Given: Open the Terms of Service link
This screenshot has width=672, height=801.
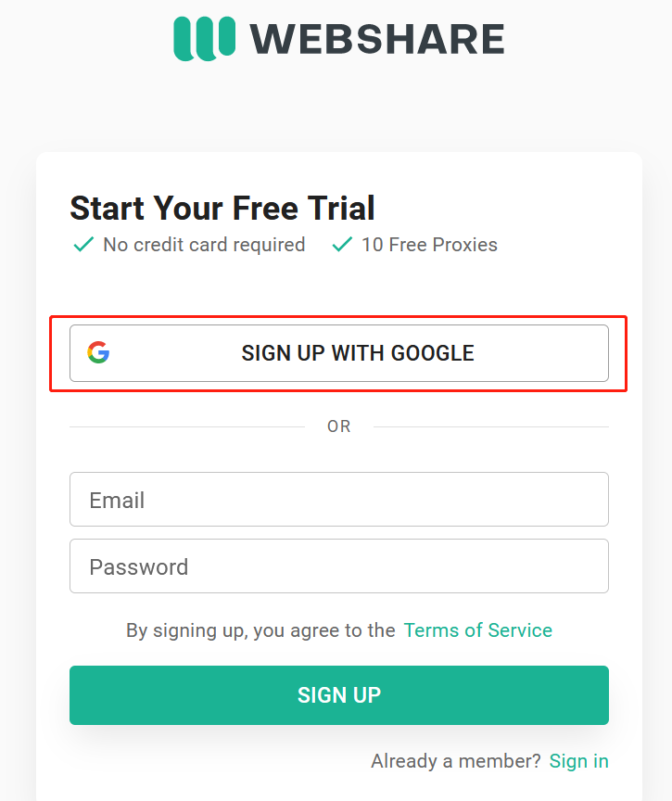Looking at the screenshot, I should click(x=478, y=630).
